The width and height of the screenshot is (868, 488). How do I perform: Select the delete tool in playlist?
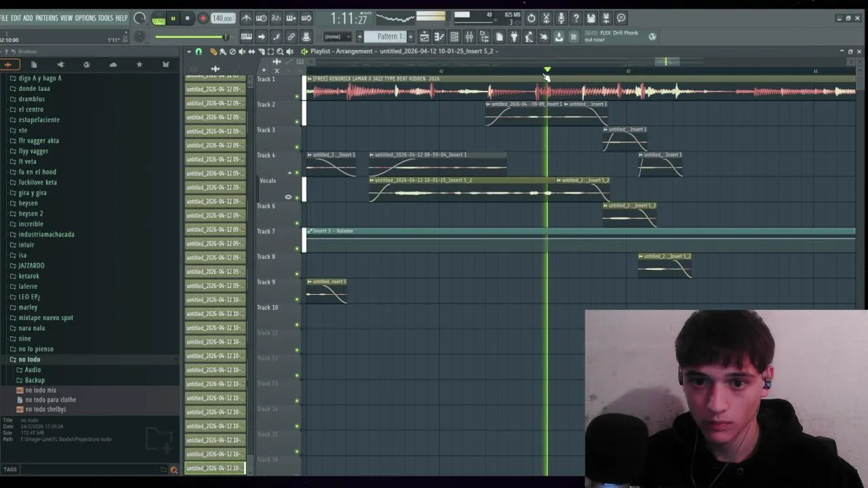click(x=233, y=52)
